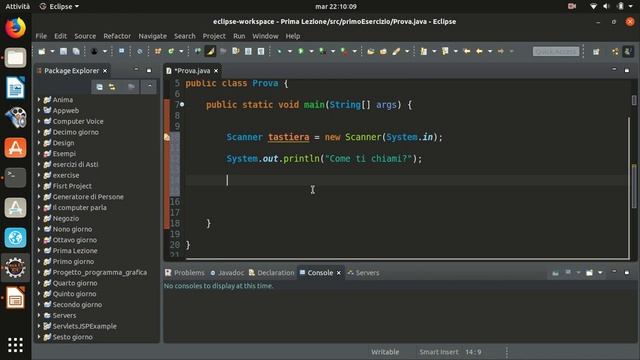Click the Open Type toolbar icon
This screenshot has height=360, width=640.
[x=371, y=51]
